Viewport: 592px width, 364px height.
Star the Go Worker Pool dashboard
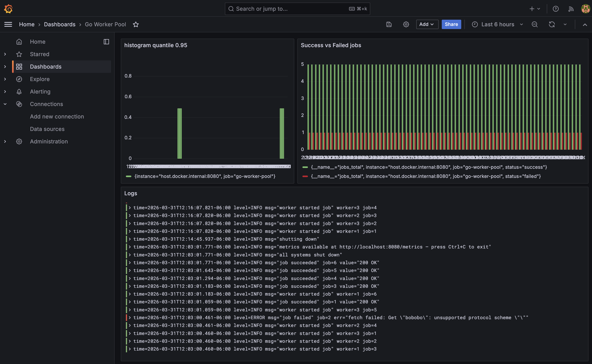tap(136, 24)
